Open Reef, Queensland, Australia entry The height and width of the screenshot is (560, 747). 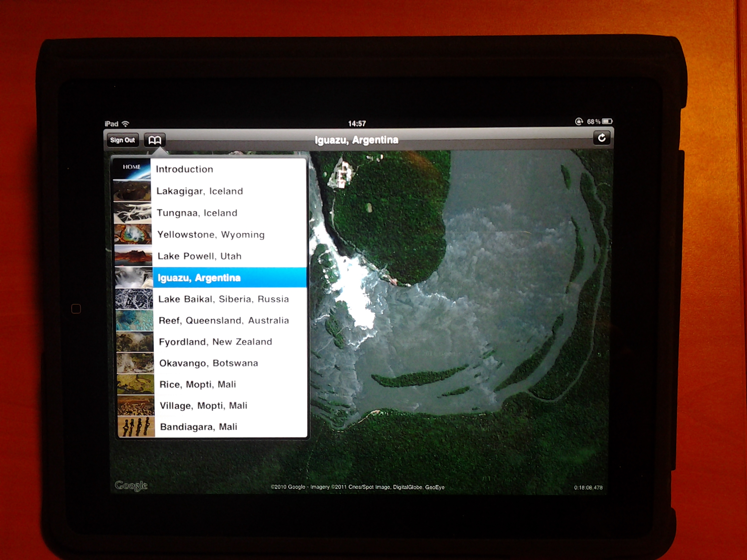(x=224, y=320)
